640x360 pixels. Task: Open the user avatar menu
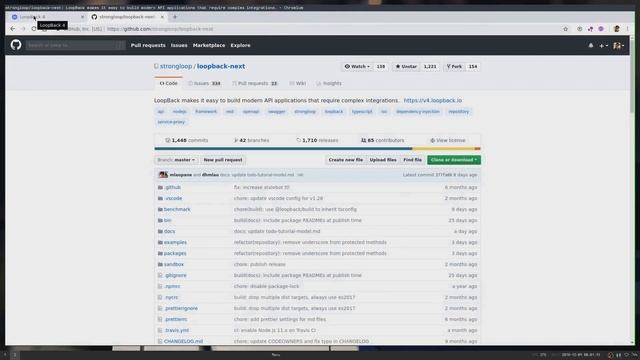pos(618,46)
